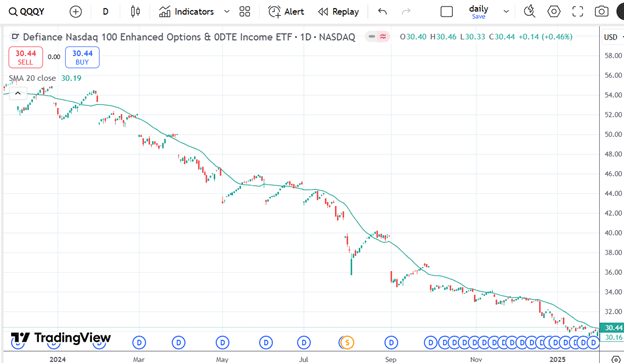Start bar Replay mode
The image size is (624, 363).
pyautogui.click(x=338, y=12)
